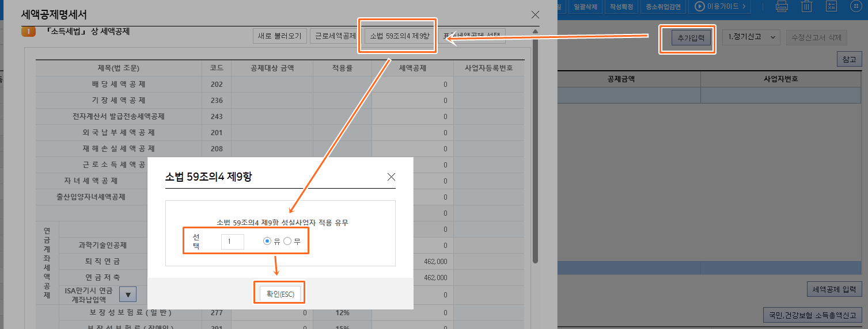The height and width of the screenshot is (329, 868).
Task: Click code cell 236
Action: click(217, 100)
